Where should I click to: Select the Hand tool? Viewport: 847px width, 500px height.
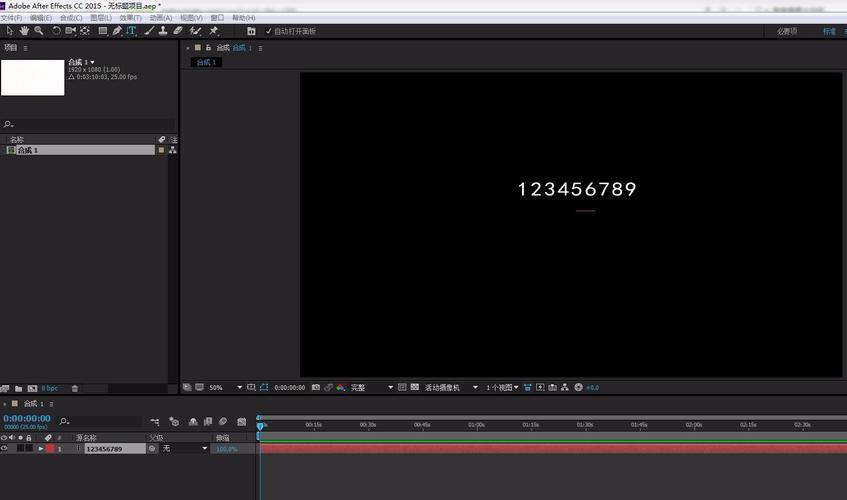point(24,31)
